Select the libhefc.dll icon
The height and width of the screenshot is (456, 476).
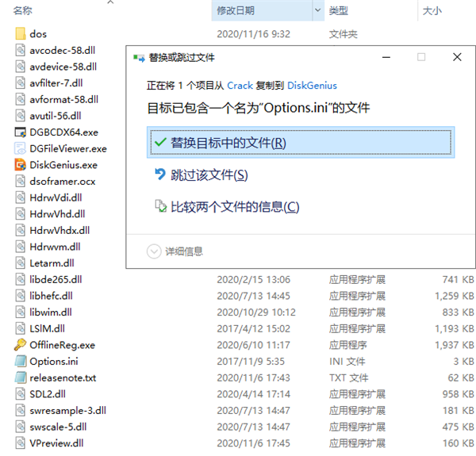point(21,296)
